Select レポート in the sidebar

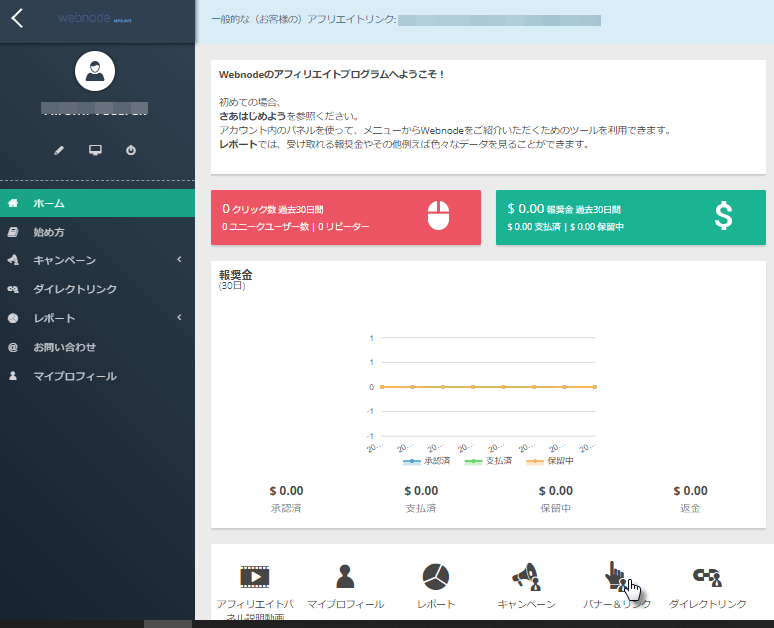click(97, 318)
